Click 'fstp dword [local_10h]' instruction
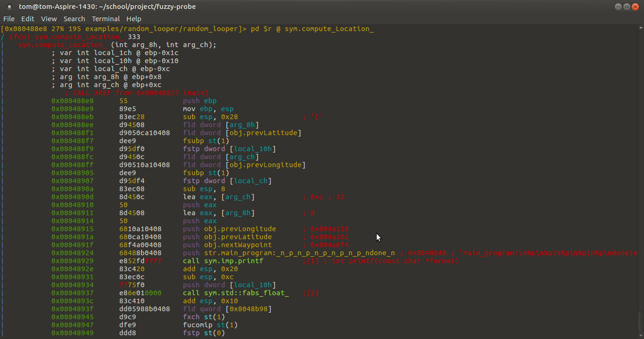This screenshot has height=339, width=644. tap(230, 149)
